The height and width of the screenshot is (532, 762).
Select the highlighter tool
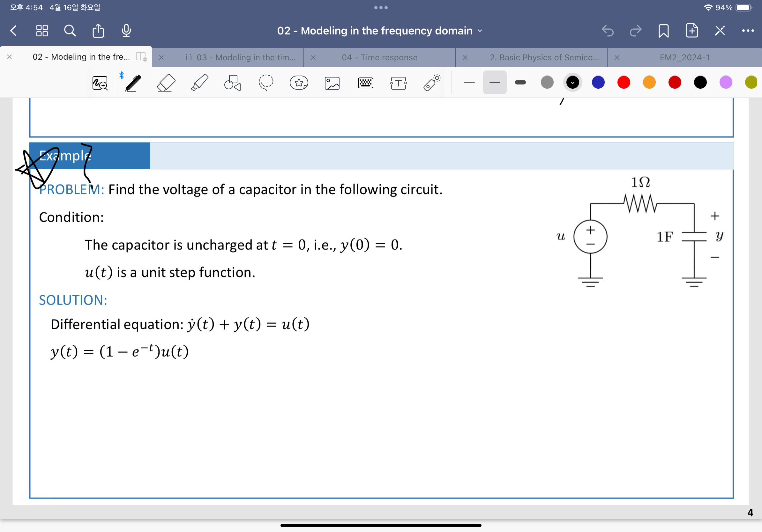pyautogui.click(x=199, y=82)
